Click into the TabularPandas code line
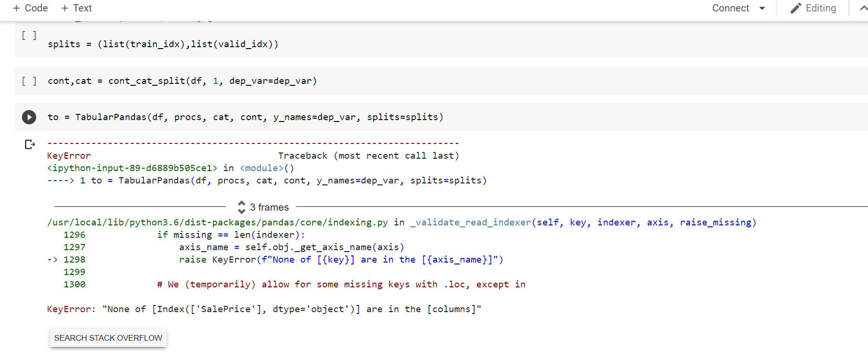This screenshot has width=868, height=355. 245,117
